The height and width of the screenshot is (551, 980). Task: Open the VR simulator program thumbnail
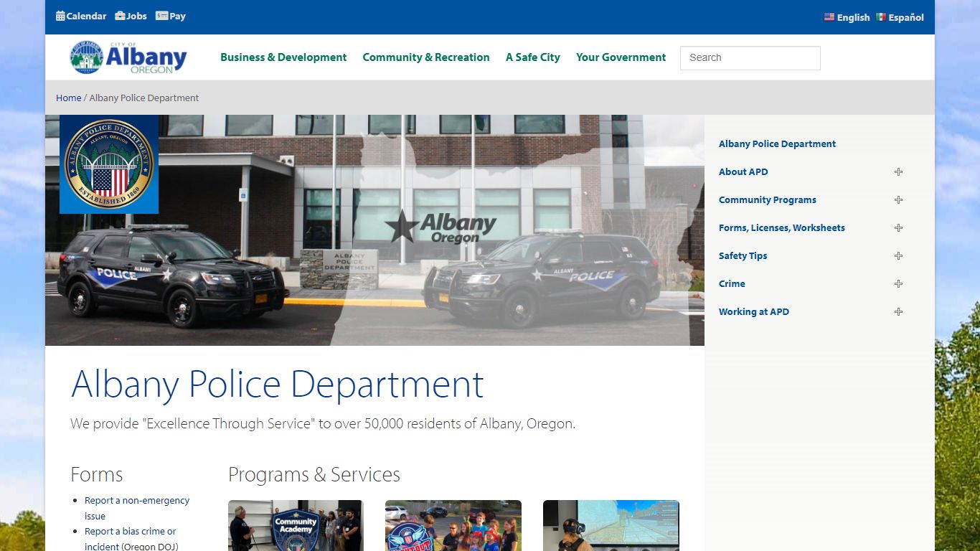(611, 526)
